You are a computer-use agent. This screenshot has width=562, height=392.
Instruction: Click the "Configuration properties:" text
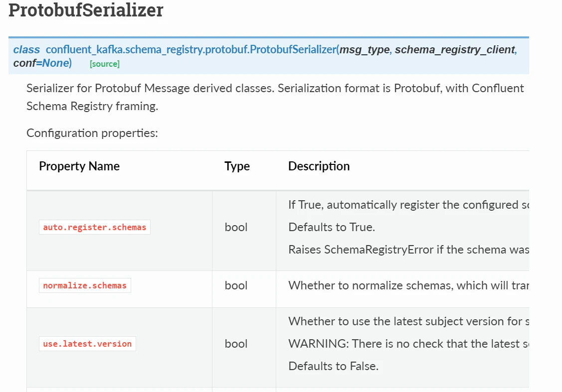[x=92, y=133]
